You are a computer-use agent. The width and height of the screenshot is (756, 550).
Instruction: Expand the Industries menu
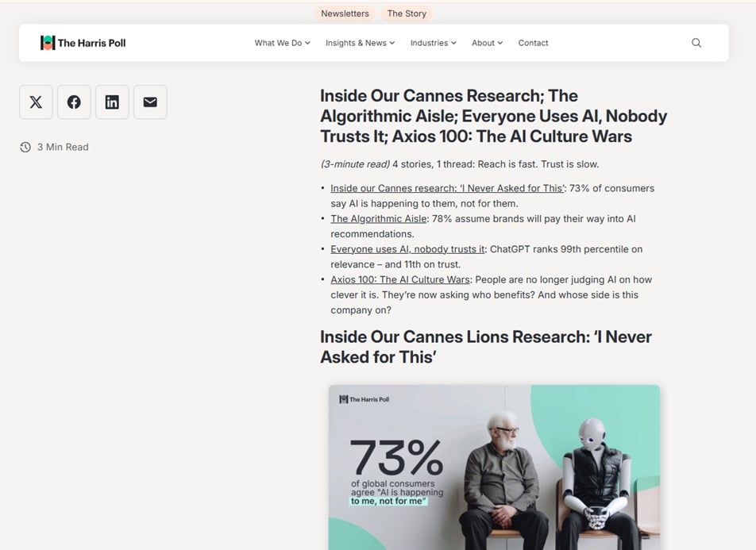coord(433,43)
